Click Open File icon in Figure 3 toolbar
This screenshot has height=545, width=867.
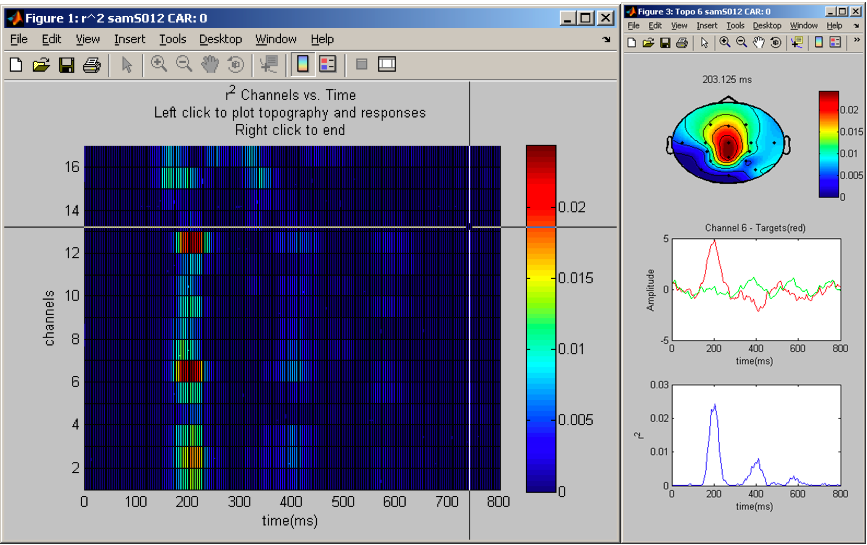tap(649, 43)
